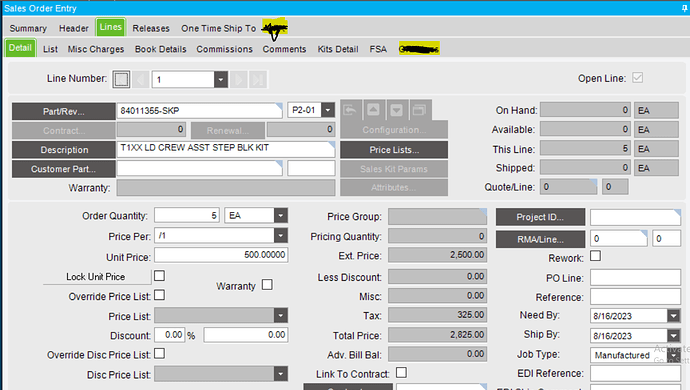The image size is (690, 390).
Task: Click the configuration down-arrow icon
Action: pos(396,110)
